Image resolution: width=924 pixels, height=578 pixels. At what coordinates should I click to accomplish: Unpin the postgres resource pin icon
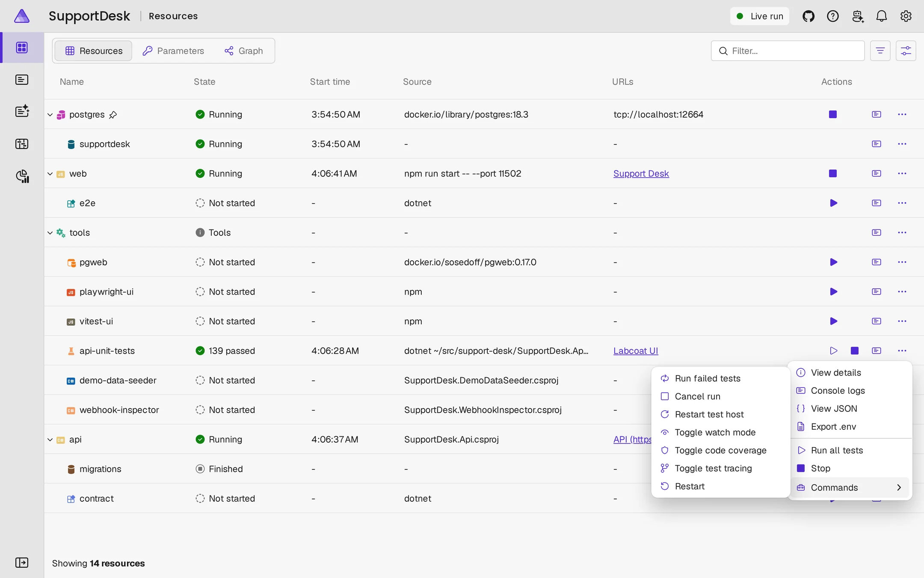tap(113, 115)
